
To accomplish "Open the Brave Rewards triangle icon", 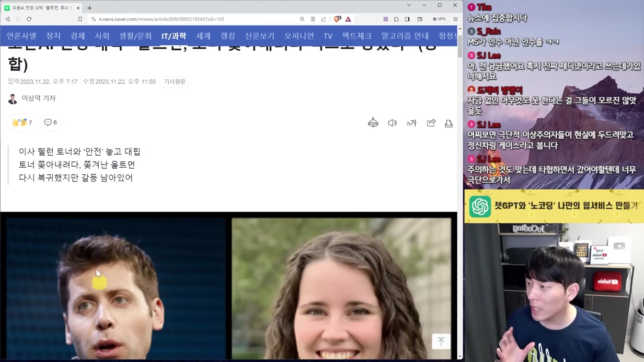I will [x=348, y=19].
